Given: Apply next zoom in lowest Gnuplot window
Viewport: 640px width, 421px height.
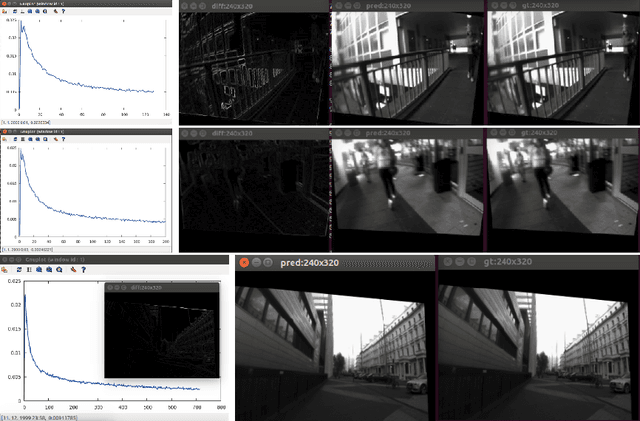Looking at the screenshot, I should 49,270.
